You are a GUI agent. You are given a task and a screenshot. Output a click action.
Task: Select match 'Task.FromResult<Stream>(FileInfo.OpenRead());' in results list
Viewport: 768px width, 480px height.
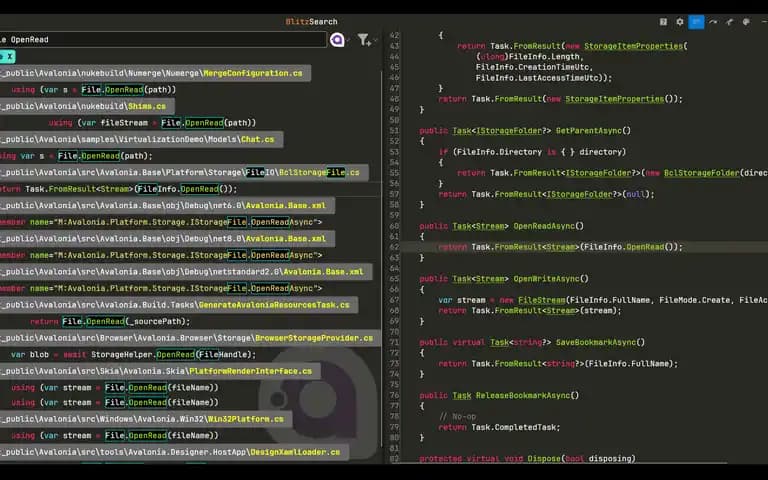pyautogui.click(x=119, y=189)
